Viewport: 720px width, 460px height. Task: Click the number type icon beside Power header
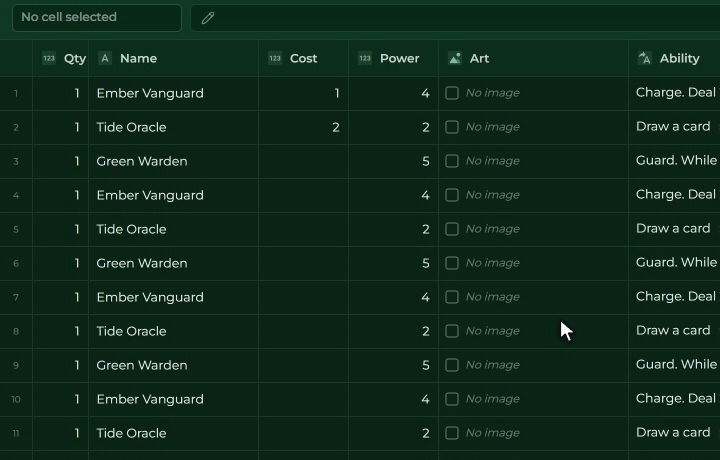point(365,58)
